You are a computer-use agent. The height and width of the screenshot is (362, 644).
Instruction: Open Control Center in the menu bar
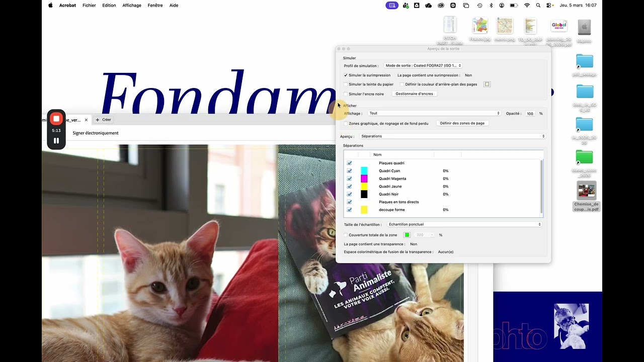click(x=549, y=6)
